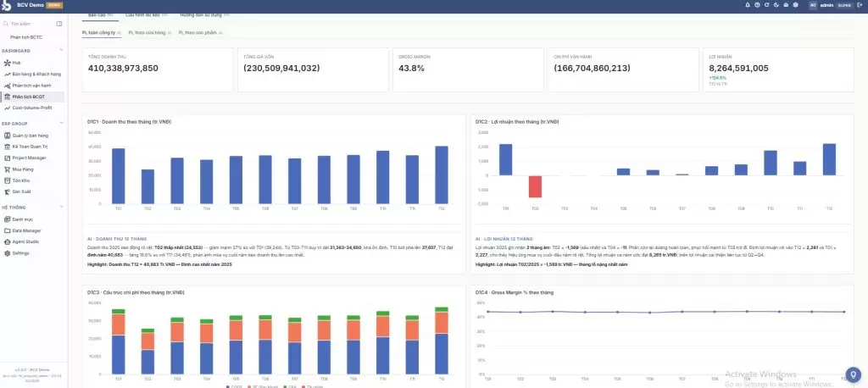Click the COGS blue legend swatch
The width and height of the screenshot is (868, 388).
tap(228, 386)
